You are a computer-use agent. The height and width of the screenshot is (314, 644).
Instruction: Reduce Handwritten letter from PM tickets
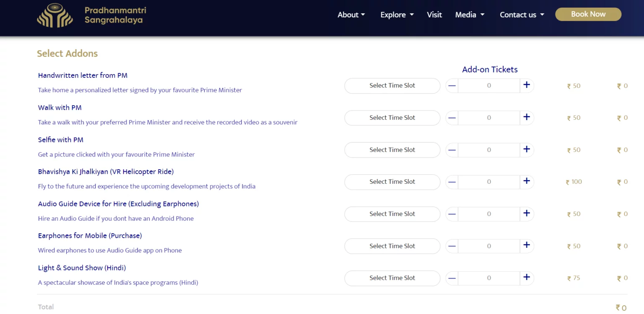452,86
